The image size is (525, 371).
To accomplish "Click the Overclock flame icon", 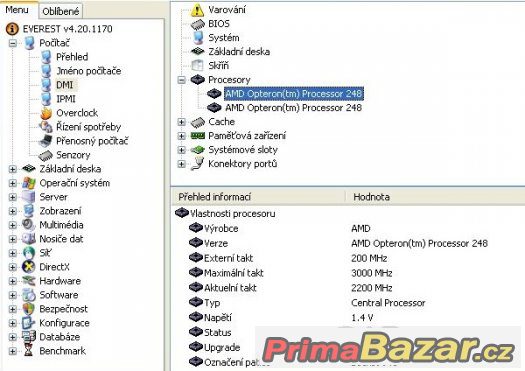I will click(46, 113).
